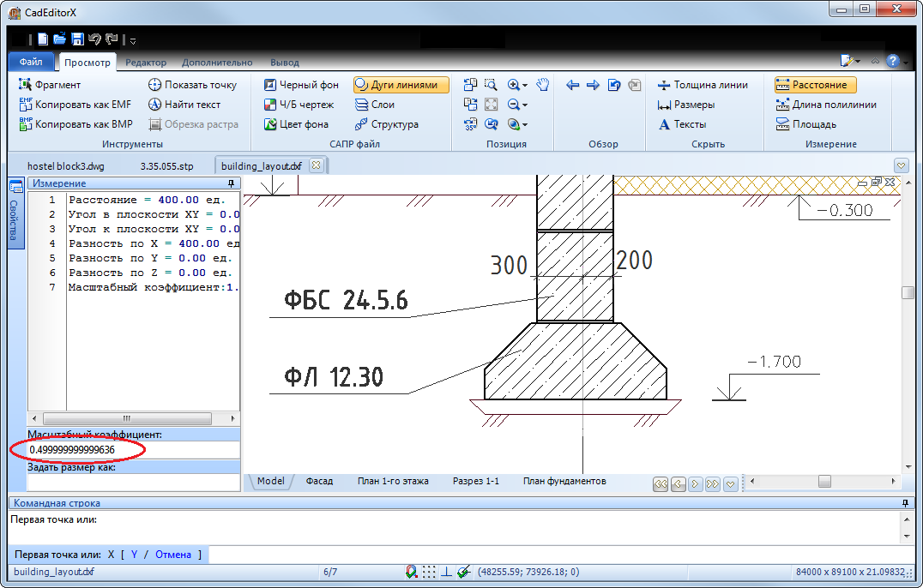Click the scale factor input field

pyautogui.click(x=133, y=449)
